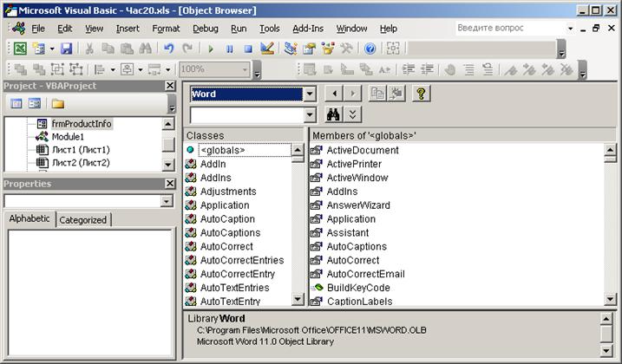The height and width of the screenshot is (364, 622).
Task: Open the Debug menu
Action: point(205,29)
